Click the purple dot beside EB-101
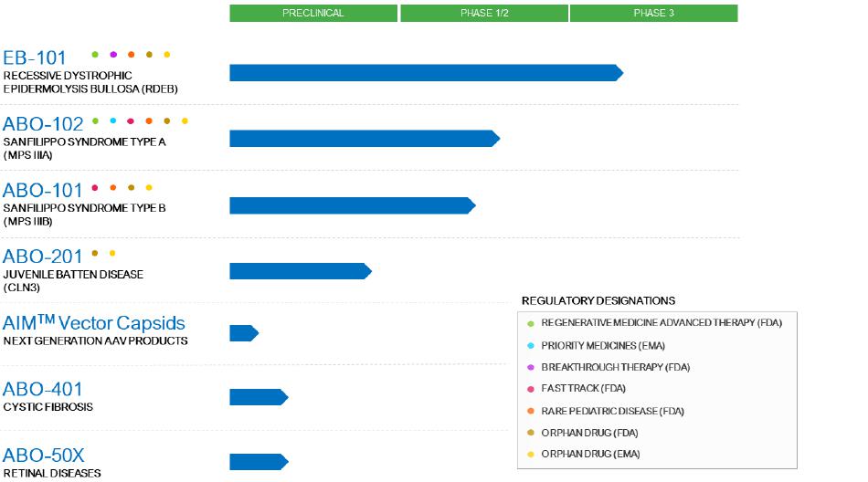Screen dimensions: 868x482 coord(113,55)
